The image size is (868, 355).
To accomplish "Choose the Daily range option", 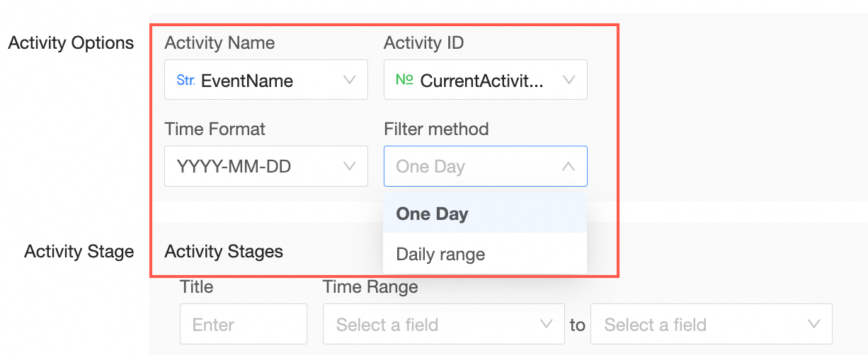I will [440, 254].
